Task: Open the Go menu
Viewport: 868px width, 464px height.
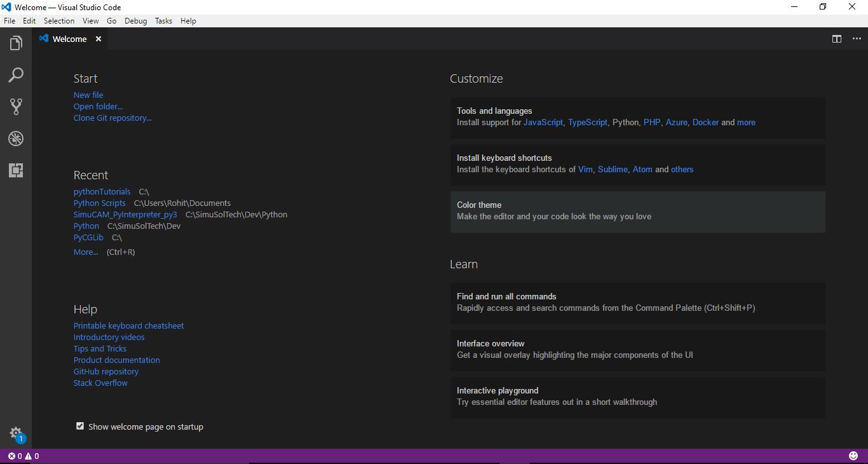Action: (112, 21)
